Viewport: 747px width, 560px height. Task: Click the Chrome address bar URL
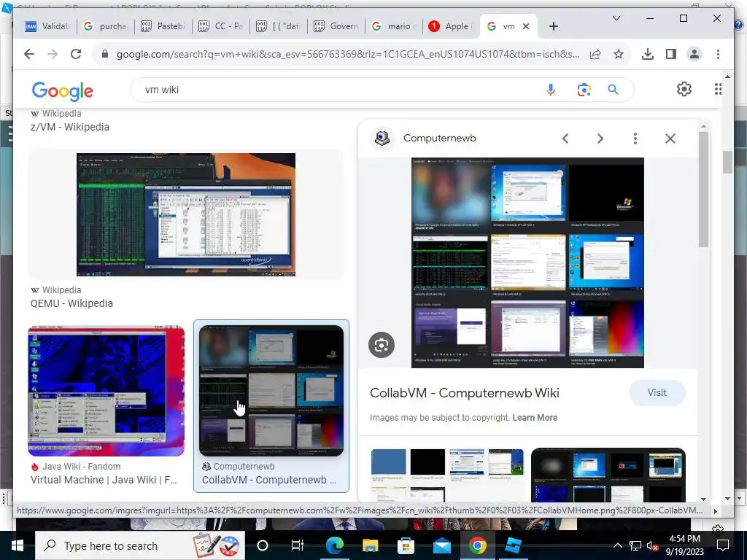[x=348, y=54]
